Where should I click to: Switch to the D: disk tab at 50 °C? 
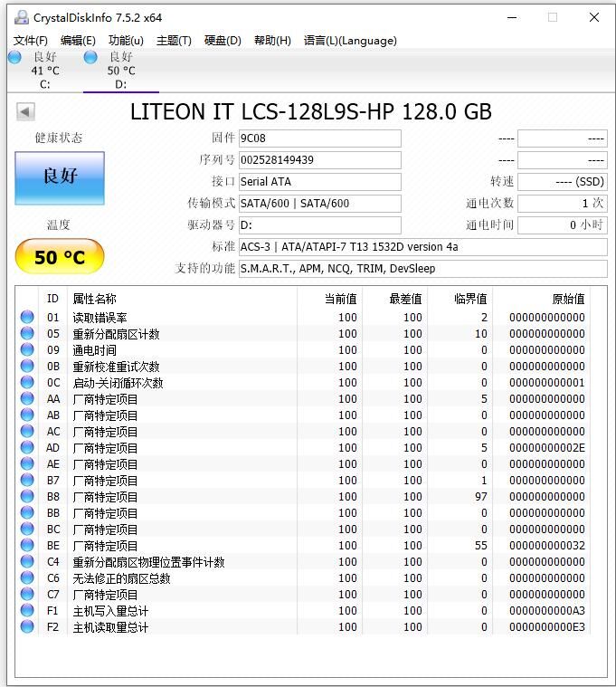click(121, 71)
